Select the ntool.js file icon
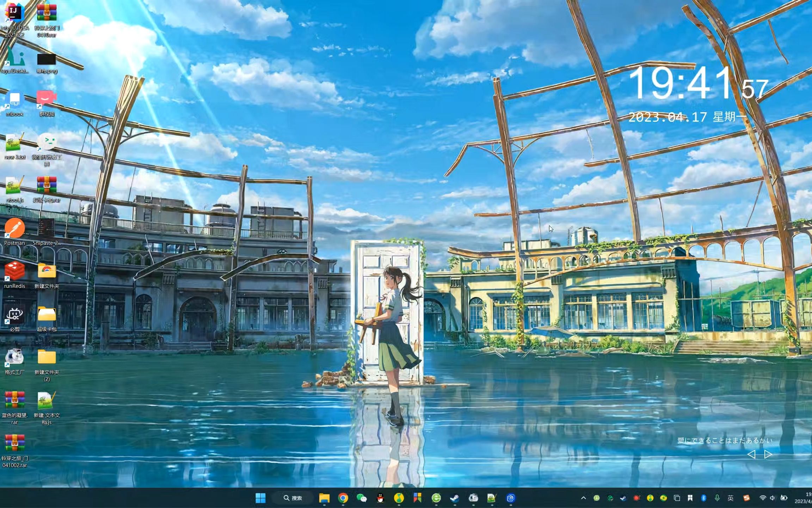This screenshot has width=812, height=508. [x=14, y=190]
